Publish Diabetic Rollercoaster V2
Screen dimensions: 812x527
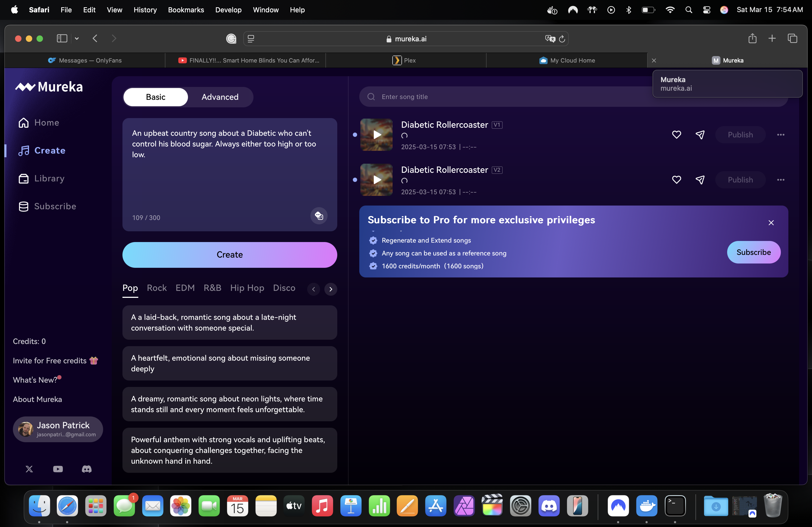point(740,180)
